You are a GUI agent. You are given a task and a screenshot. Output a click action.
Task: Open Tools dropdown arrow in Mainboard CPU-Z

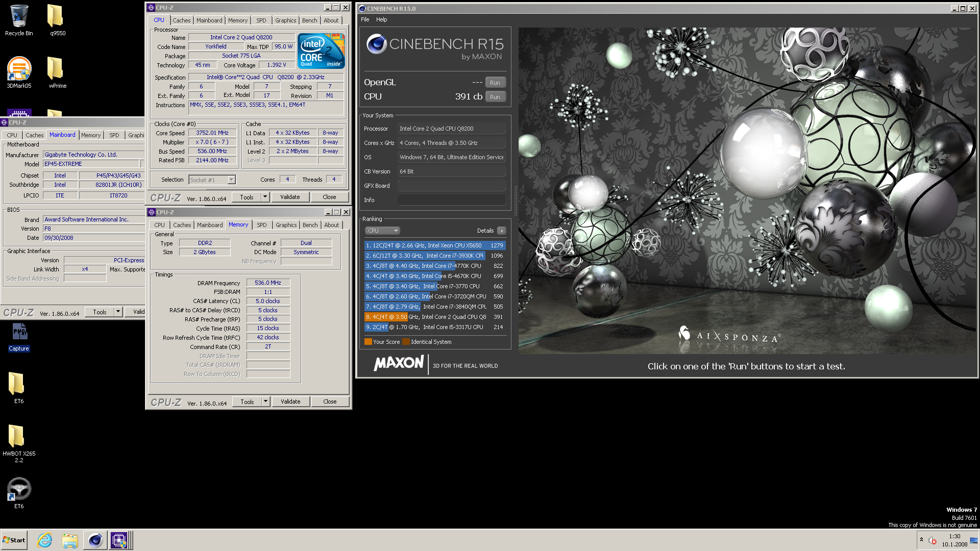coord(118,312)
